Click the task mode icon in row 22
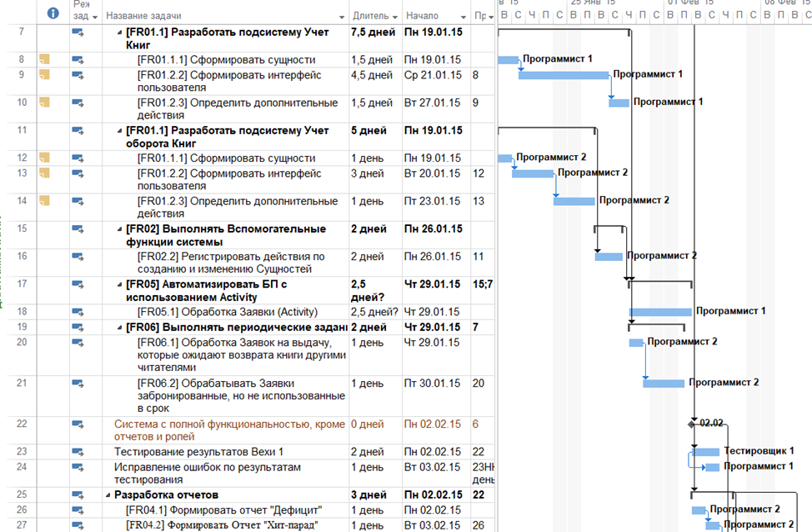 78,424
